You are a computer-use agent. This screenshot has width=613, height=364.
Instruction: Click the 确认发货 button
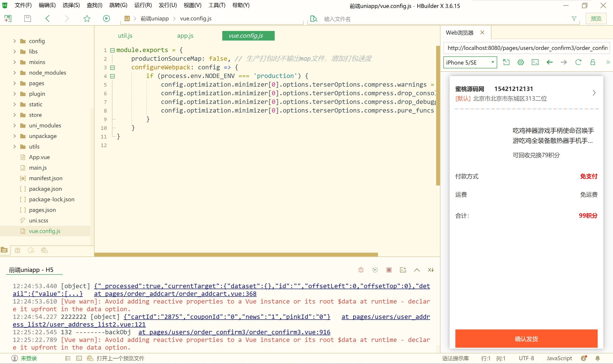(x=526, y=339)
